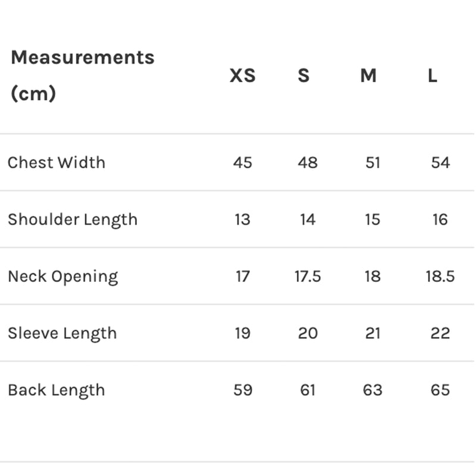Screen dimensions: 476x476
Task: Click the M Shoulder Length value 15
Action: pyautogui.click(x=372, y=220)
